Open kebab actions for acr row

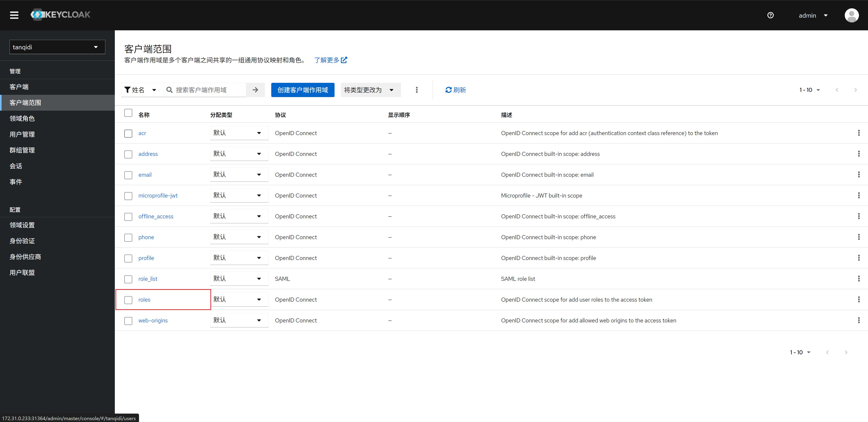tap(859, 133)
